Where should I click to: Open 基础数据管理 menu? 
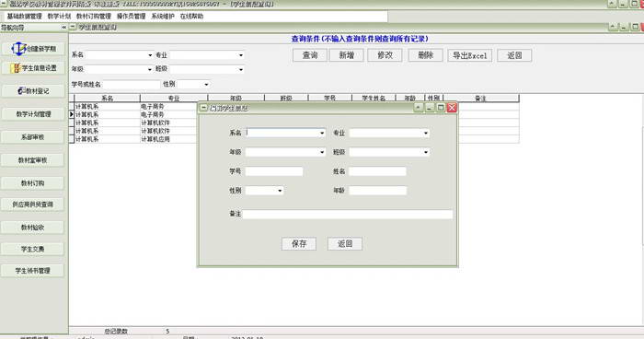point(25,17)
